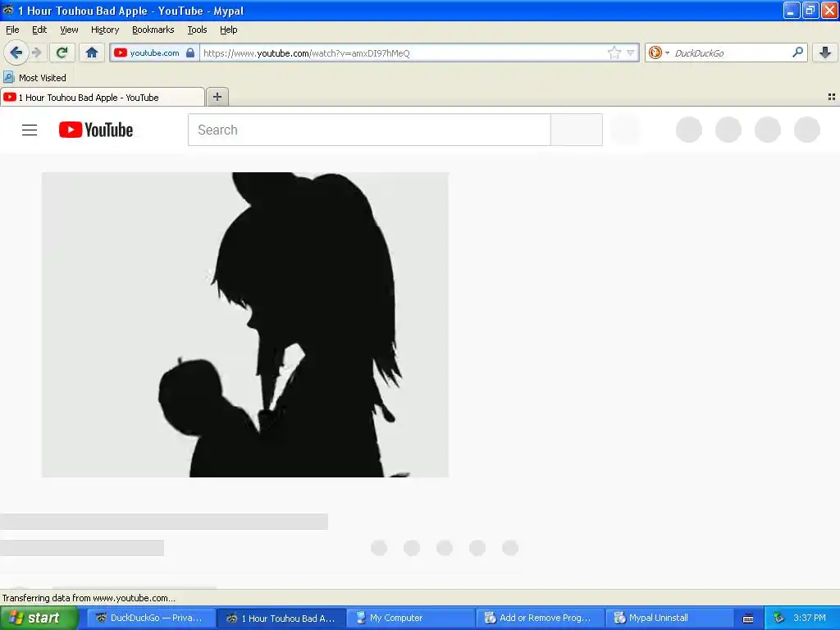Image resolution: width=840 pixels, height=630 pixels.
Task: Open the URL history dropdown arrow
Action: point(631,52)
